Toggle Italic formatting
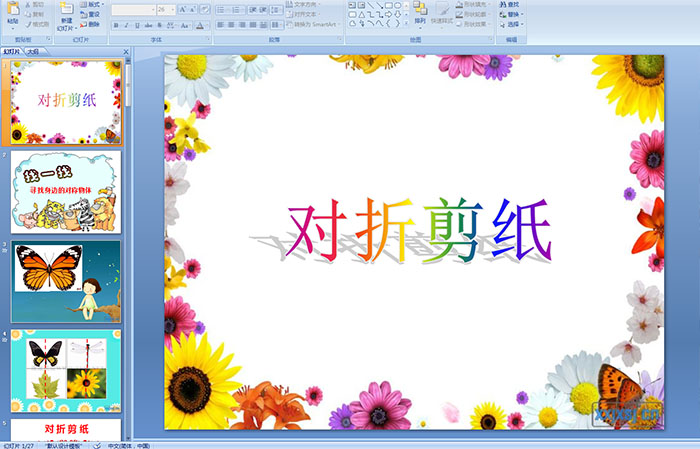Viewport: 700px width, 449px height. coord(126,25)
